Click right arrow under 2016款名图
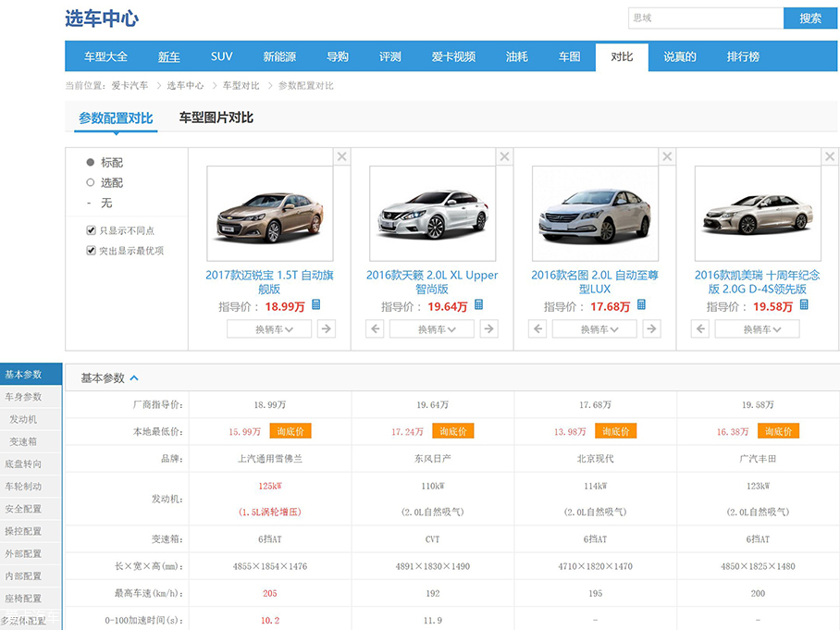Screen dimensions: 840x630 point(651,328)
